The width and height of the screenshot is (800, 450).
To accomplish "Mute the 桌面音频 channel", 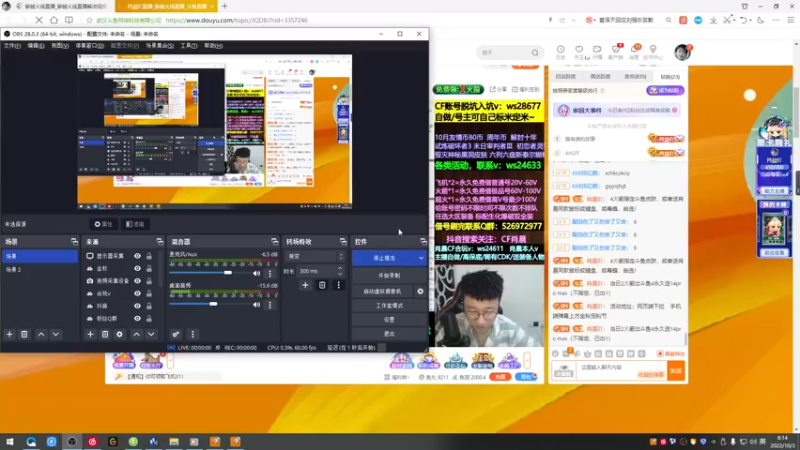I will click(x=257, y=305).
